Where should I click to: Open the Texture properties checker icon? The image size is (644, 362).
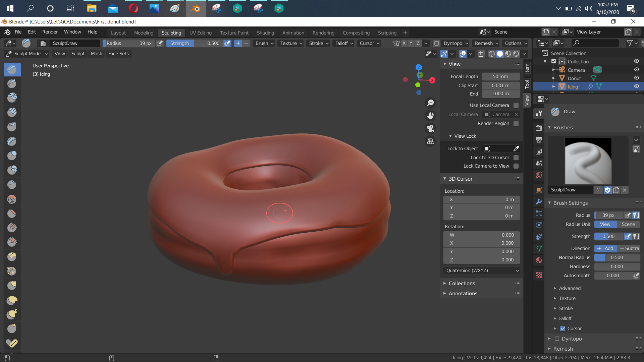pos(539,275)
